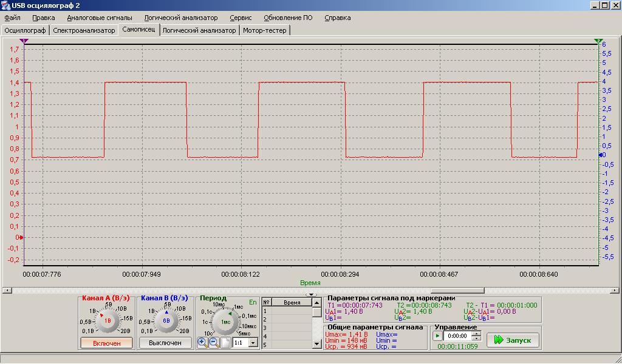622x364 pixels.
Task: Click the zoom in magnifier icon
Action: pos(202,342)
